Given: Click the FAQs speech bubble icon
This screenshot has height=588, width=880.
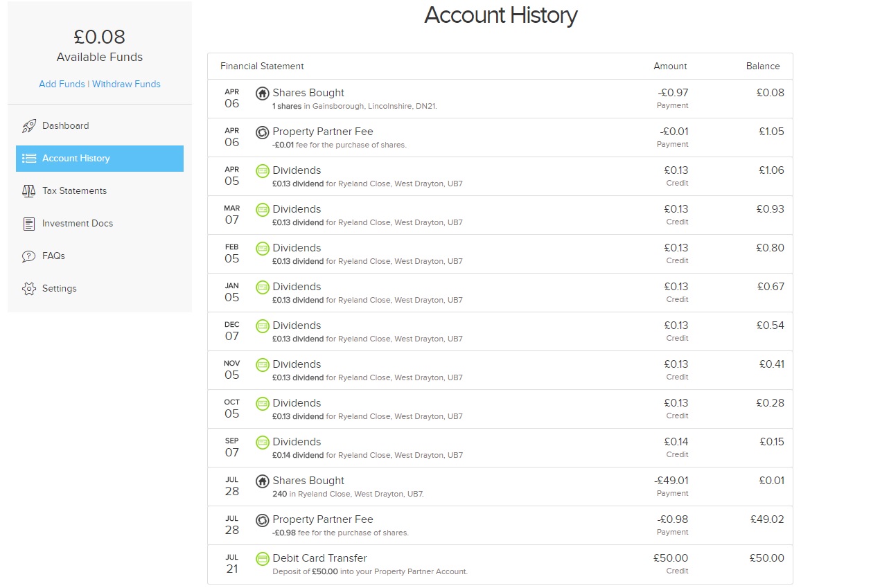Looking at the screenshot, I should point(29,256).
